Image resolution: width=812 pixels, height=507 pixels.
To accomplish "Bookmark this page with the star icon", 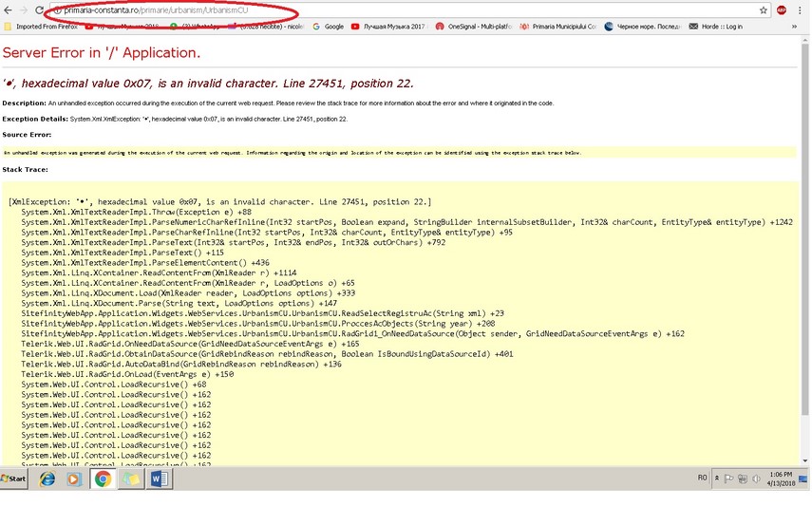I will pyautogui.click(x=764, y=9).
